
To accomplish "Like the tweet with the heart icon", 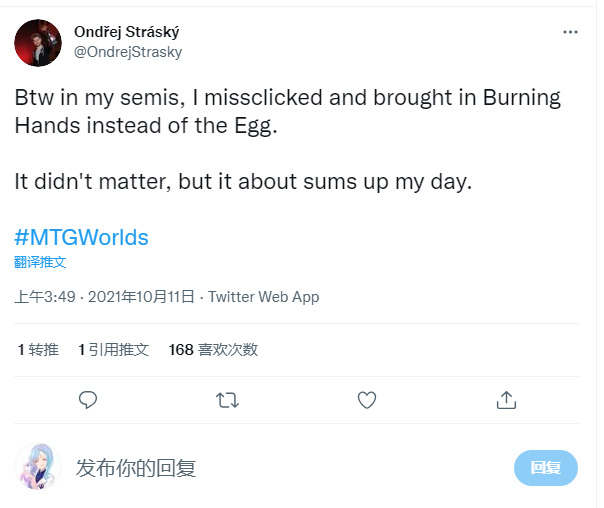I will click(x=367, y=400).
